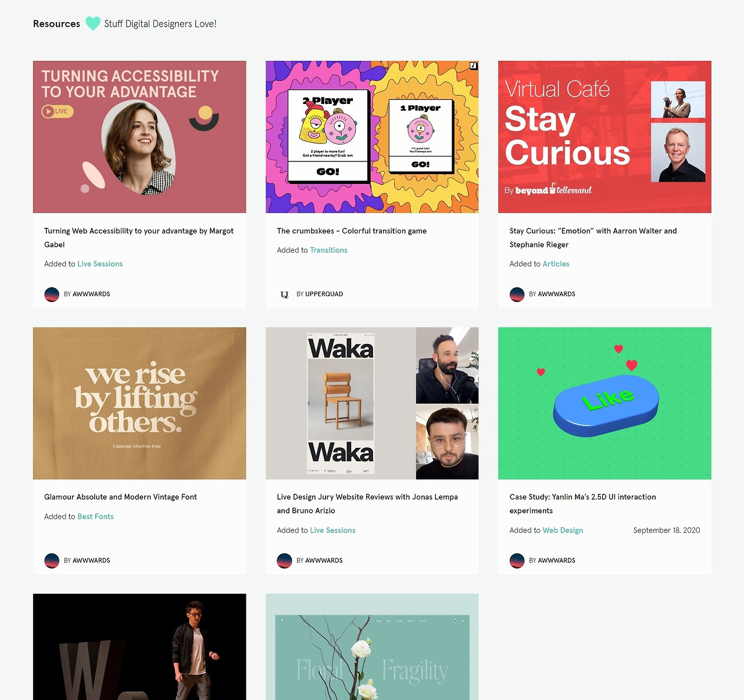This screenshot has width=744, height=700.
Task: Click the Awwwards avatar under Live Design Jury
Action: point(284,561)
